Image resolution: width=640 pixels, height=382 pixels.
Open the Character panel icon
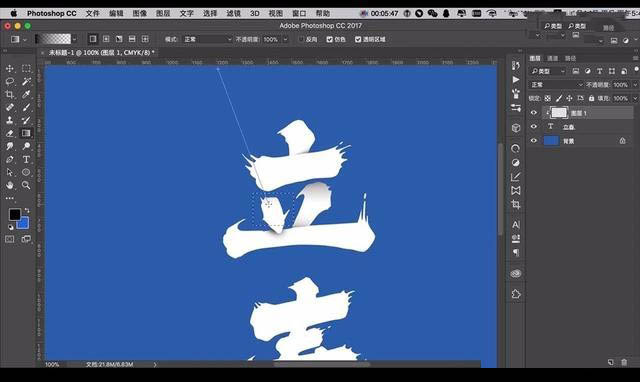tap(516, 224)
